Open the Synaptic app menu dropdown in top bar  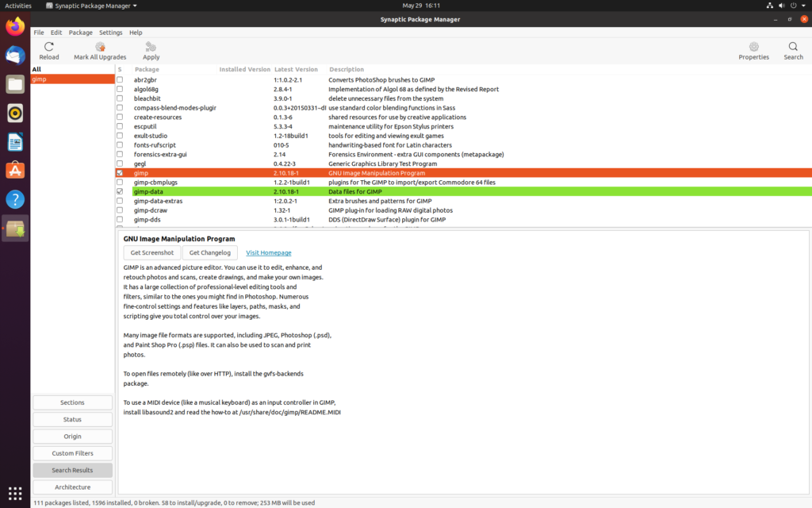[91, 6]
